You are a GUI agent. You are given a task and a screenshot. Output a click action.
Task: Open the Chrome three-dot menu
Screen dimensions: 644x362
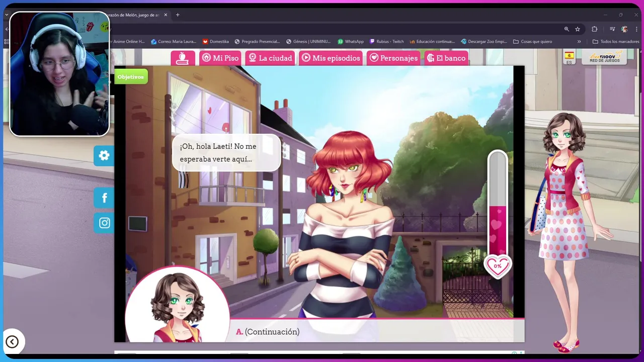coord(636,29)
